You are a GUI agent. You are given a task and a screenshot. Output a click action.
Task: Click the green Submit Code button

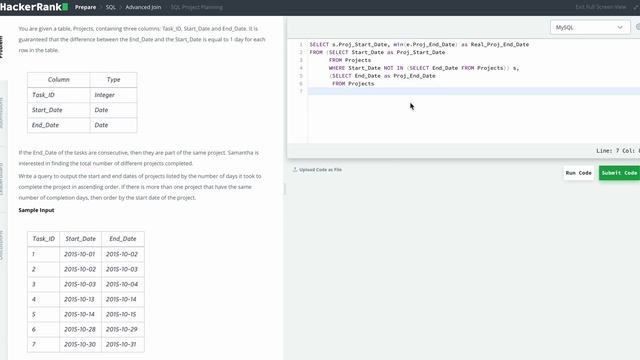pyautogui.click(x=619, y=173)
